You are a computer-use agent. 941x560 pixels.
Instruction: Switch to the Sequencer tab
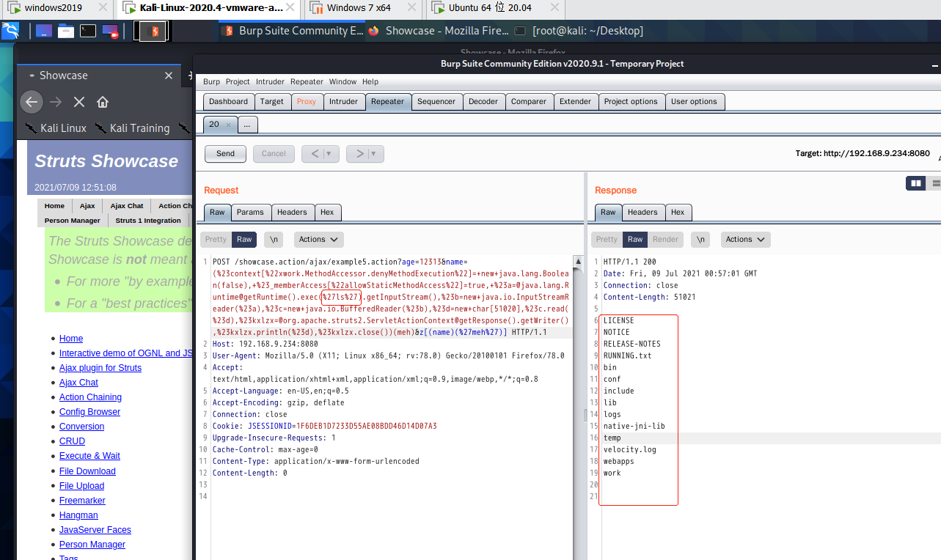(x=436, y=101)
